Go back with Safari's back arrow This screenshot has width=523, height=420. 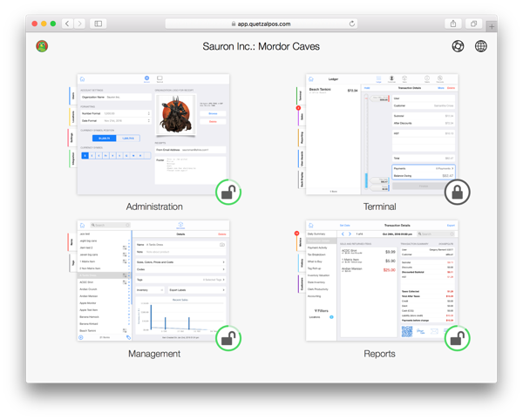(x=67, y=24)
